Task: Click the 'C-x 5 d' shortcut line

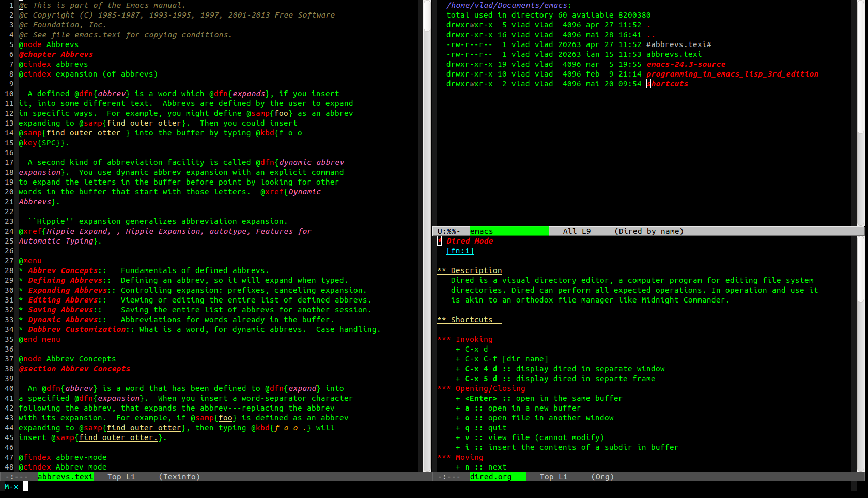Action: click(x=555, y=379)
